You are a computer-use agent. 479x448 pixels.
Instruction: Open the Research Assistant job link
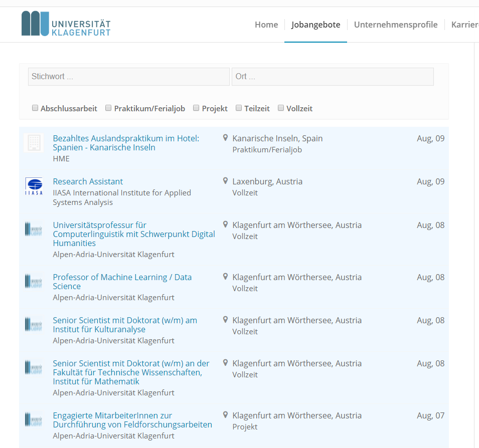(88, 181)
